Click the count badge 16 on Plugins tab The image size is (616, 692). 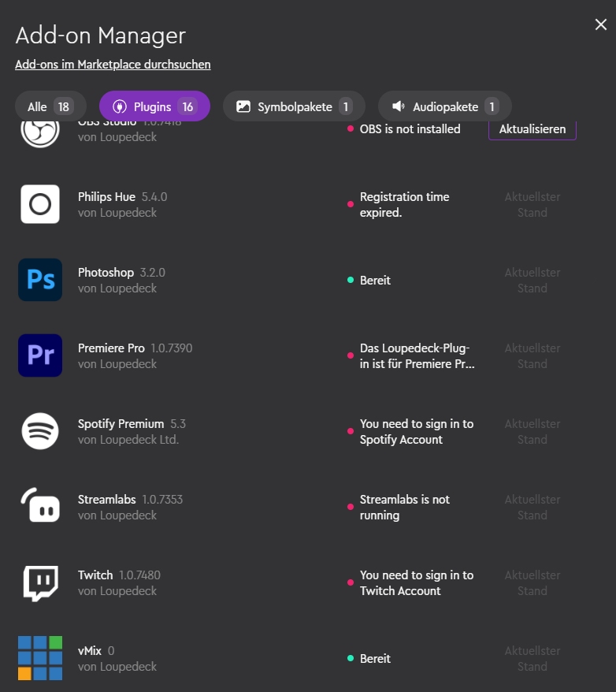(187, 107)
